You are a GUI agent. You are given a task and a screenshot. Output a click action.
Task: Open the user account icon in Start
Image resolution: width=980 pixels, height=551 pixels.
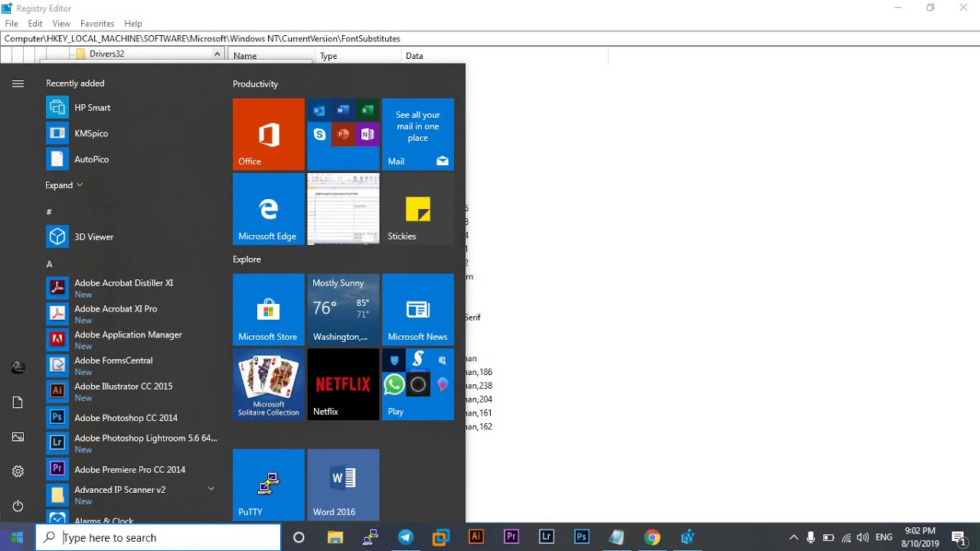18,368
